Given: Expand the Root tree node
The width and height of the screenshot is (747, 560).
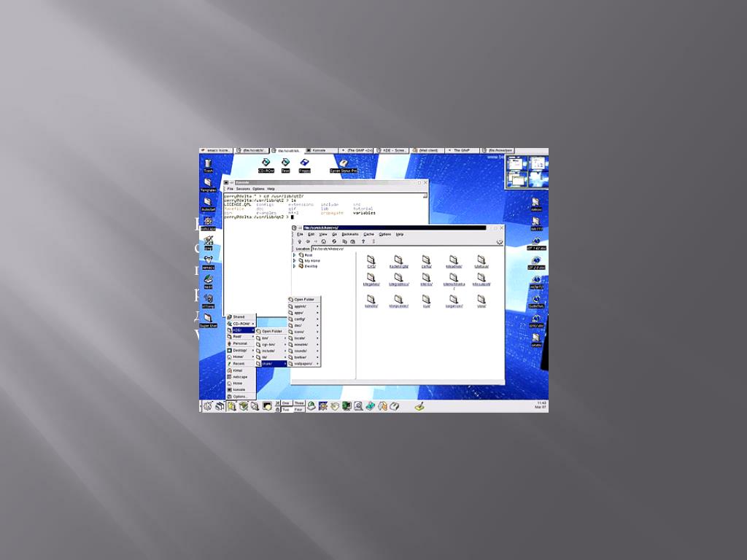Looking at the screenshot, I should pos(295,255).
